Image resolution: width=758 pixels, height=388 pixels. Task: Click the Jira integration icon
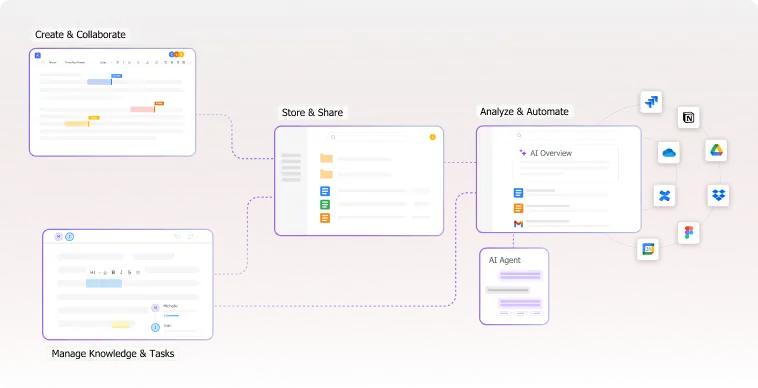point(651,102)
